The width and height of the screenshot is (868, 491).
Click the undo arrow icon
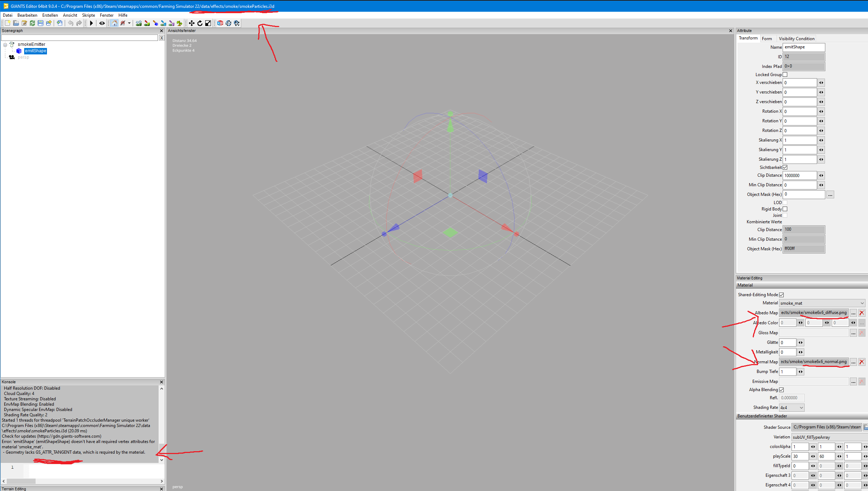70,23
